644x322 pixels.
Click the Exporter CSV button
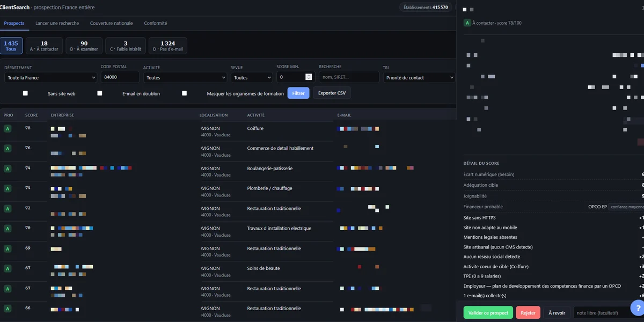[332, 93]
